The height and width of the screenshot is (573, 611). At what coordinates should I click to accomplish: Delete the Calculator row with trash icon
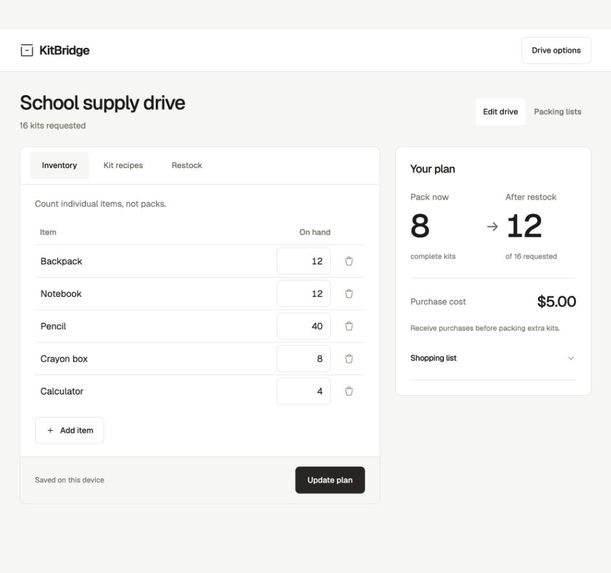[x=349, y=391]
